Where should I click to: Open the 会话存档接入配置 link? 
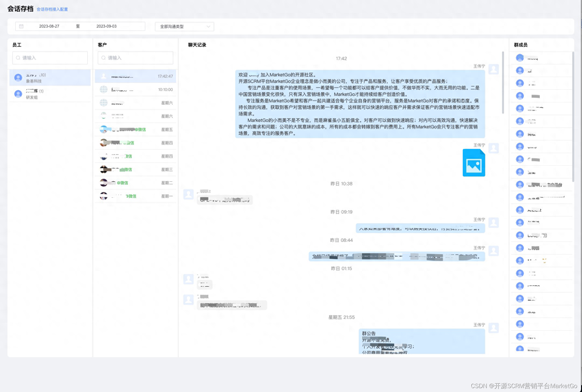(x=52, y=9)
